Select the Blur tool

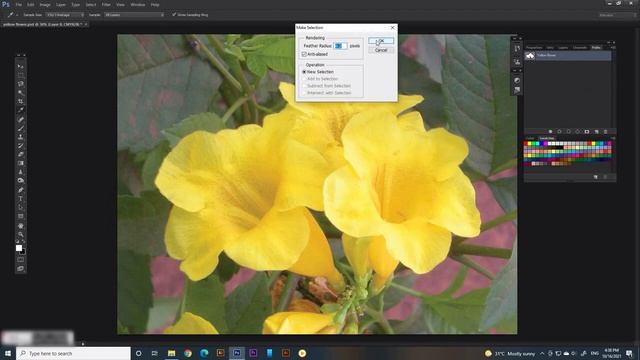click(x=20, y=172)
